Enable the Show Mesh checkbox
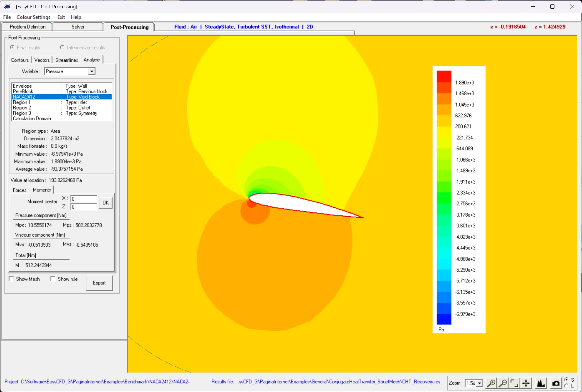 click(x=11, y=279)
